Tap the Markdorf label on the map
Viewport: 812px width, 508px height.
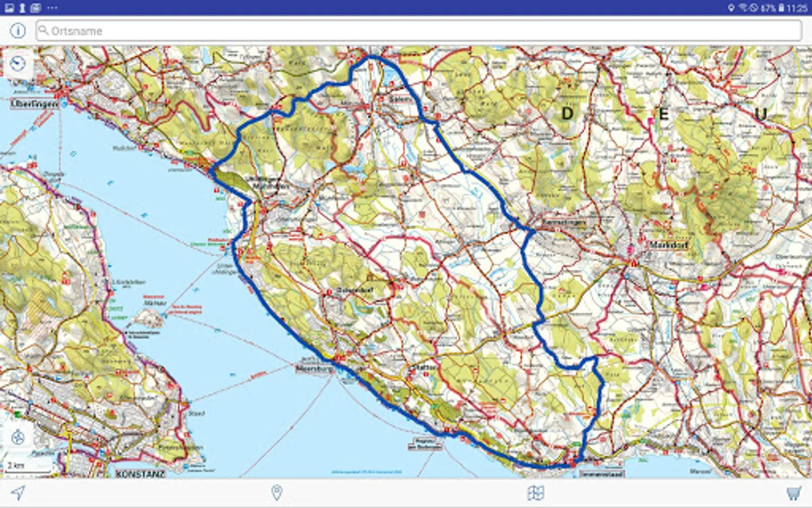click(x=668, y=245)
